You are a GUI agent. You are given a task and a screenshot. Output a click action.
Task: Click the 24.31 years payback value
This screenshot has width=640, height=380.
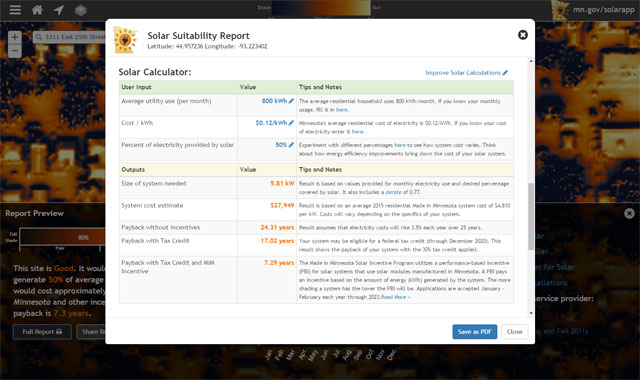277,227
